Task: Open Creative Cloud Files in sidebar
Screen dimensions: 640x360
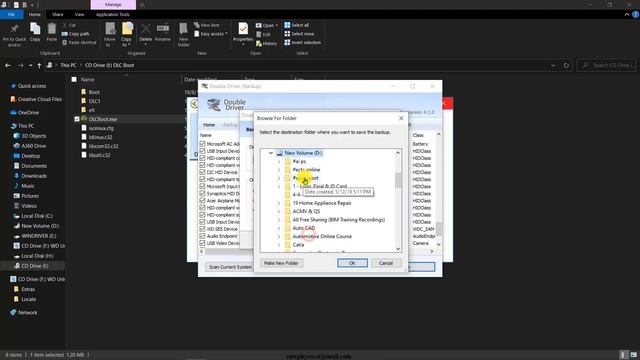Action: pos(36,99)
